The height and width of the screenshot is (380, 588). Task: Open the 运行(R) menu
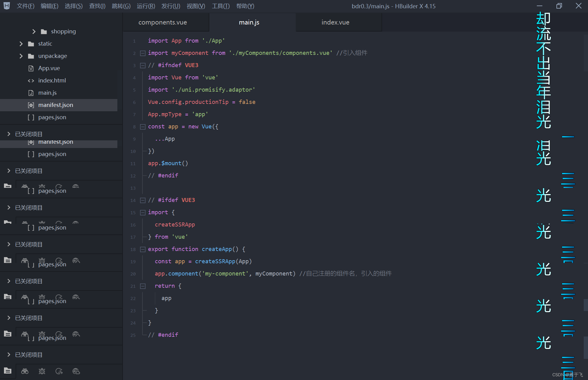point(146,6)
